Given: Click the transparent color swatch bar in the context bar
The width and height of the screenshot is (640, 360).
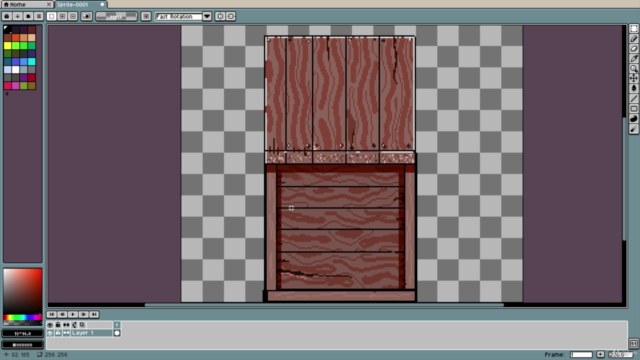Looking at the screenshot, I should point(116,16).
